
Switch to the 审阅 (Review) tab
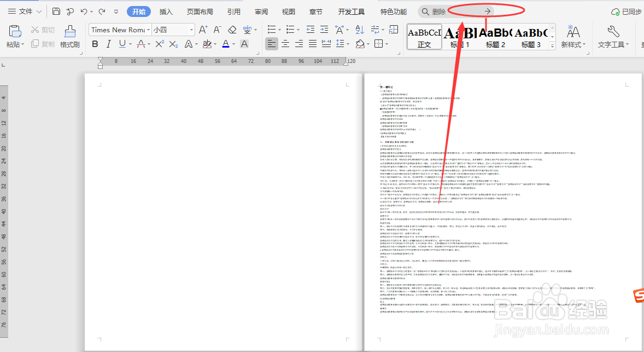(261, 11)
